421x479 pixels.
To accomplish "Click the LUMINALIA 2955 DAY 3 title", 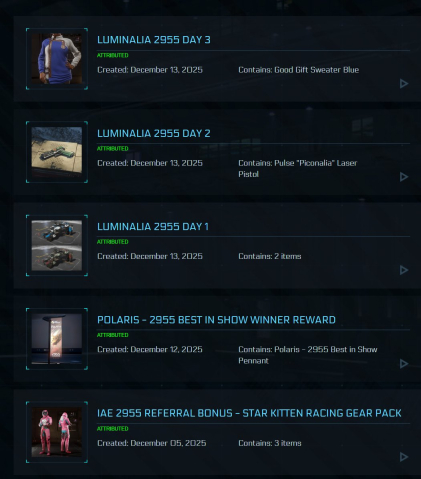I will [154, 40].
